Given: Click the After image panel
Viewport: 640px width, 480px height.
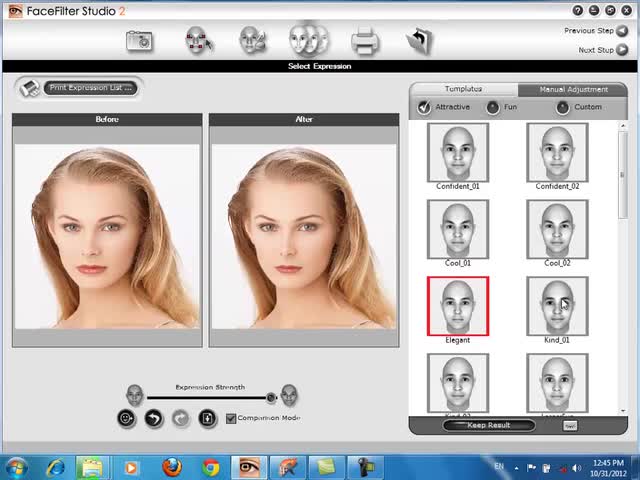Looking at the screenshot, I should [x=304, y=236].
